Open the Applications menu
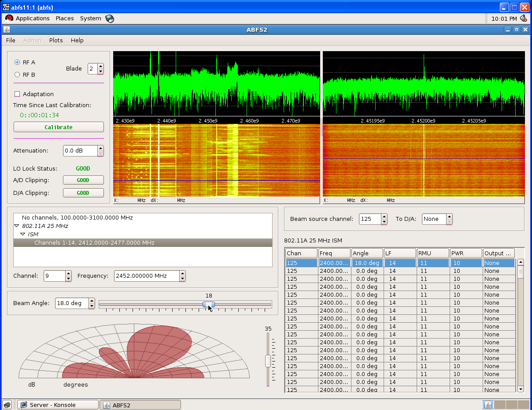This screenshot has height=410, width=532. [x=33, y=19]
